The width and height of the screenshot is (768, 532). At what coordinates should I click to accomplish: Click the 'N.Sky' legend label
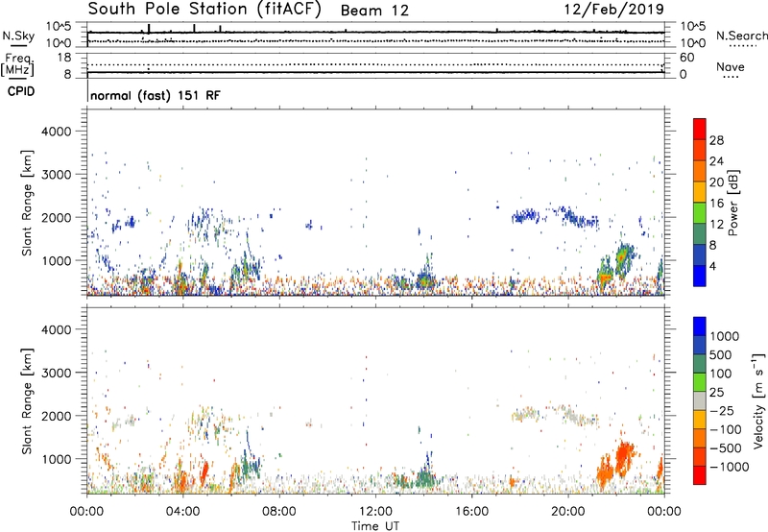18,36
